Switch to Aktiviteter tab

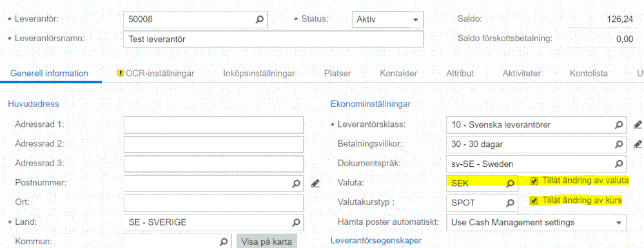tap(522, 73)
